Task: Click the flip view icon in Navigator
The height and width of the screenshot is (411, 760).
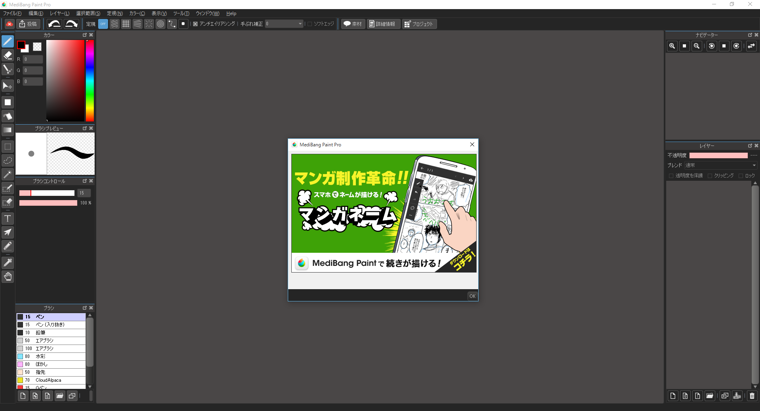Action: (x=751, y=46)
